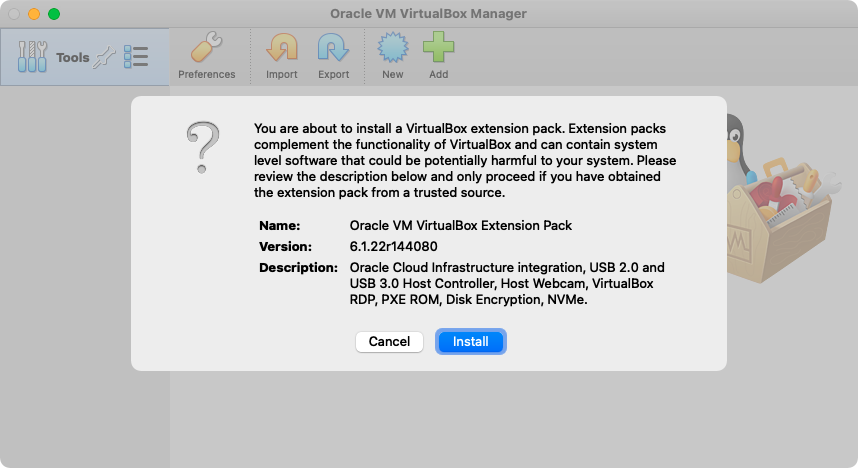
Task: Open Preferences with the wrench icon
Action: (x=206, y=48)
